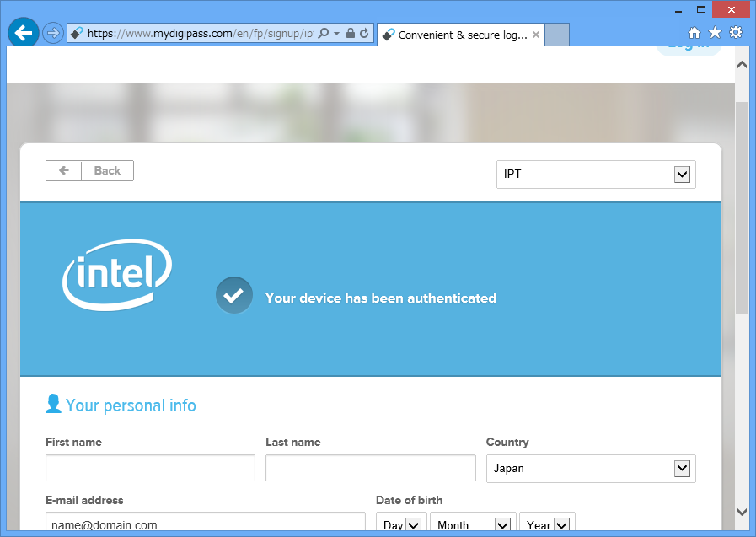Switch to the 'Convenient & secure log...' tab
This screenshot has height=537, width=756.
coord(461,35)
